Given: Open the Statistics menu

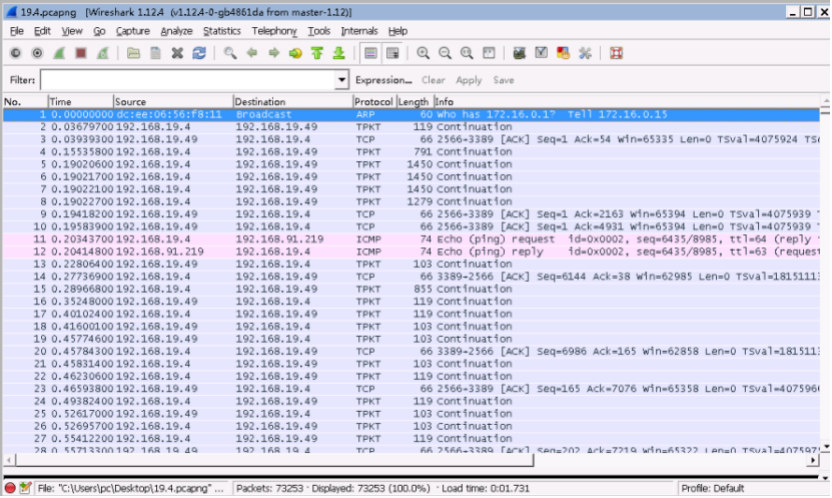Looking at the screenshot, I should pos(222,31).
